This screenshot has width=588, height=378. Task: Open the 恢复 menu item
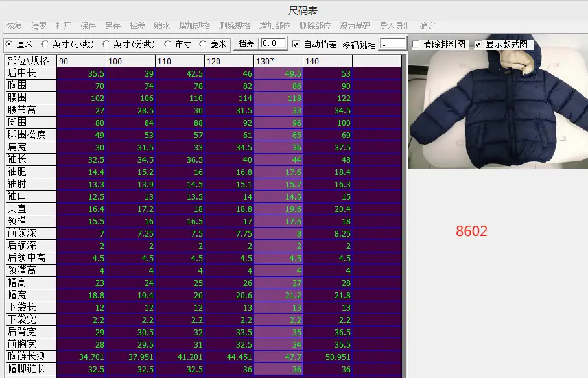[14, 26]
